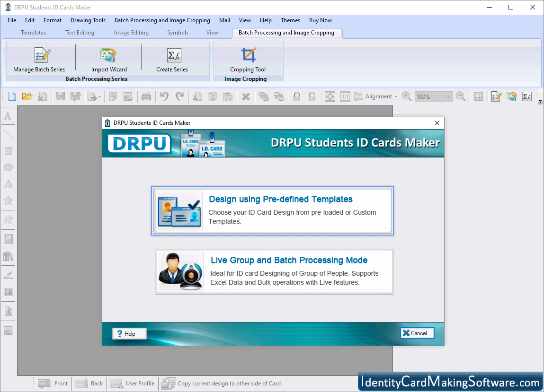Undo the last action
544x392 pixels.
[x=164, y=96]
